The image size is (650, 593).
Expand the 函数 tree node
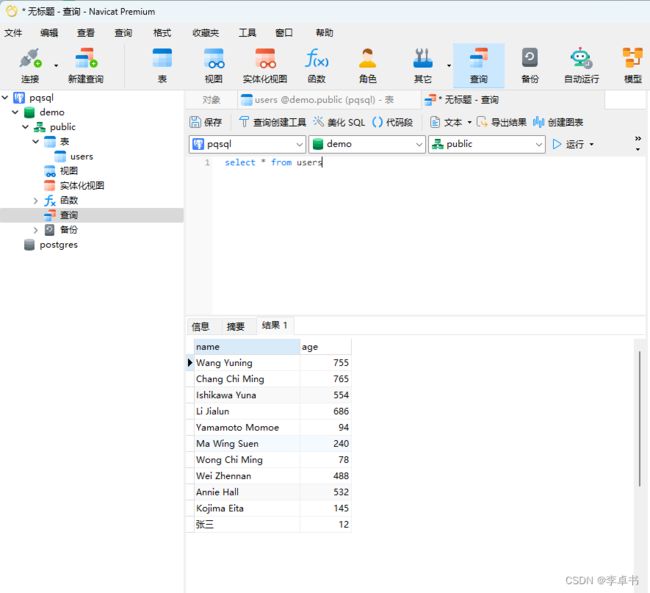point(36,201)
